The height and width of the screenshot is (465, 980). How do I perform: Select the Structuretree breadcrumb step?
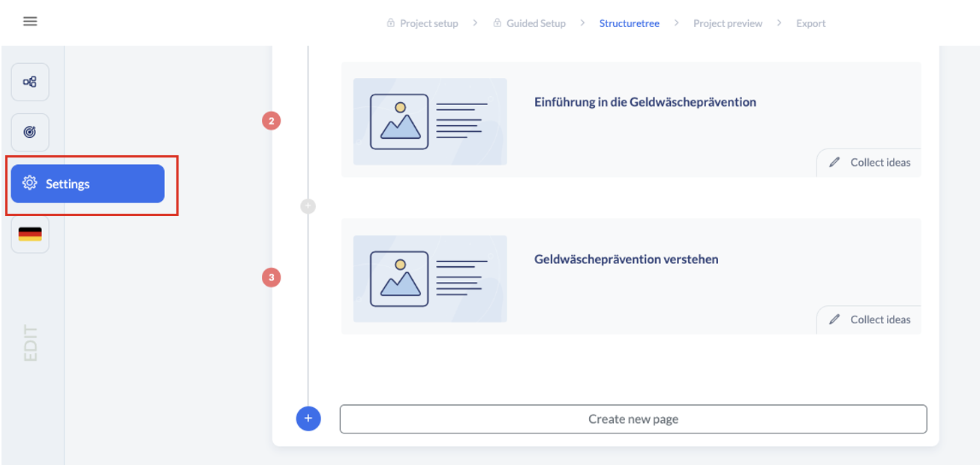click(x=629, y=23)
